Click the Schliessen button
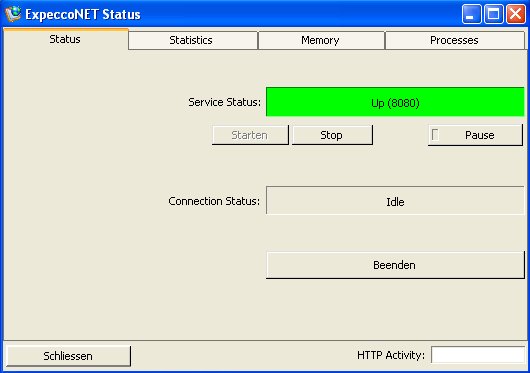The height and width of the screenshot is (373, 530). tap(68, 356)
